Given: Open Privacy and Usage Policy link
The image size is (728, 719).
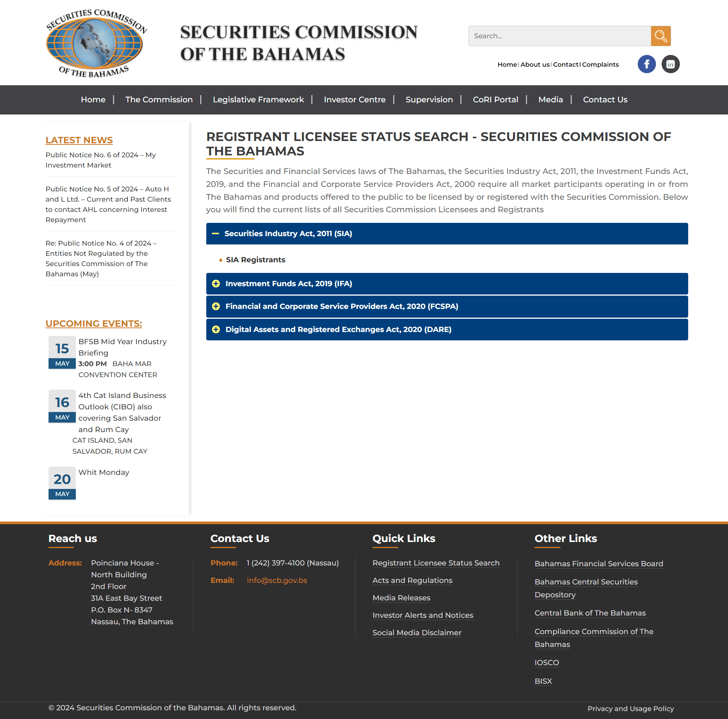Looking at the screenshot, I should point(631,708).
